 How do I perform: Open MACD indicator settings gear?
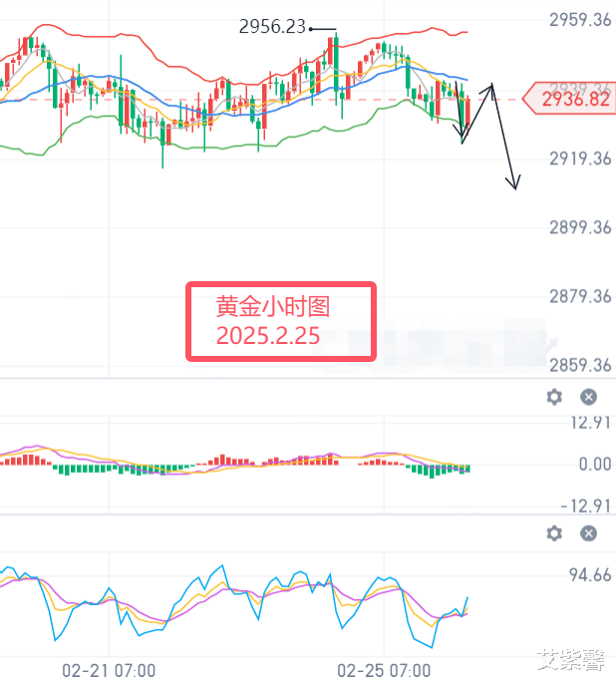(x=555, y=397)
